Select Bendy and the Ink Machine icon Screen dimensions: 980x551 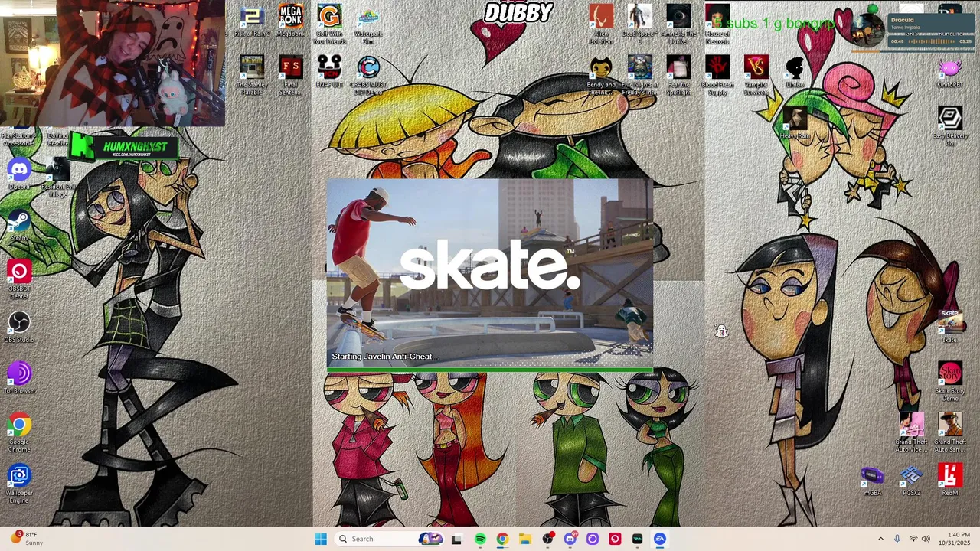(x=601, y=76)
